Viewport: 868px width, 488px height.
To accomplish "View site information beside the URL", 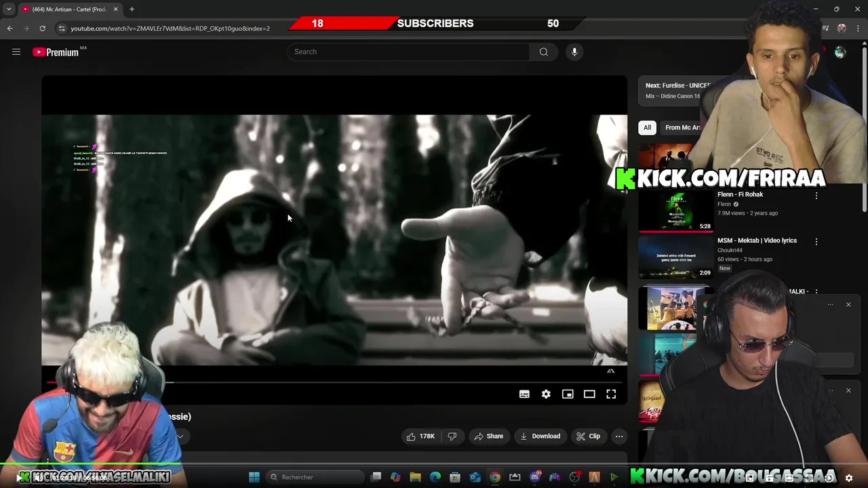I will point(62,28).
